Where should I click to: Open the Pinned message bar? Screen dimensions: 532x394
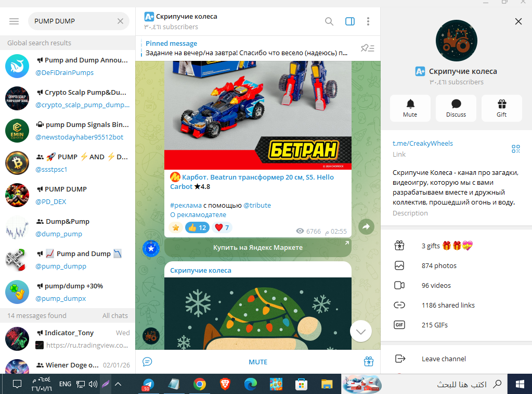(x=246, y=48)
